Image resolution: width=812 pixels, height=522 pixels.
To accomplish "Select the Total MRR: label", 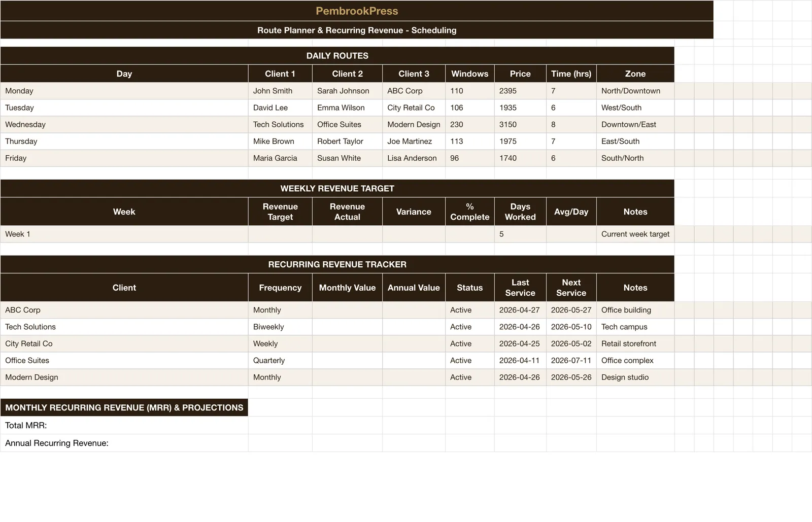I will tap(124, 425).
